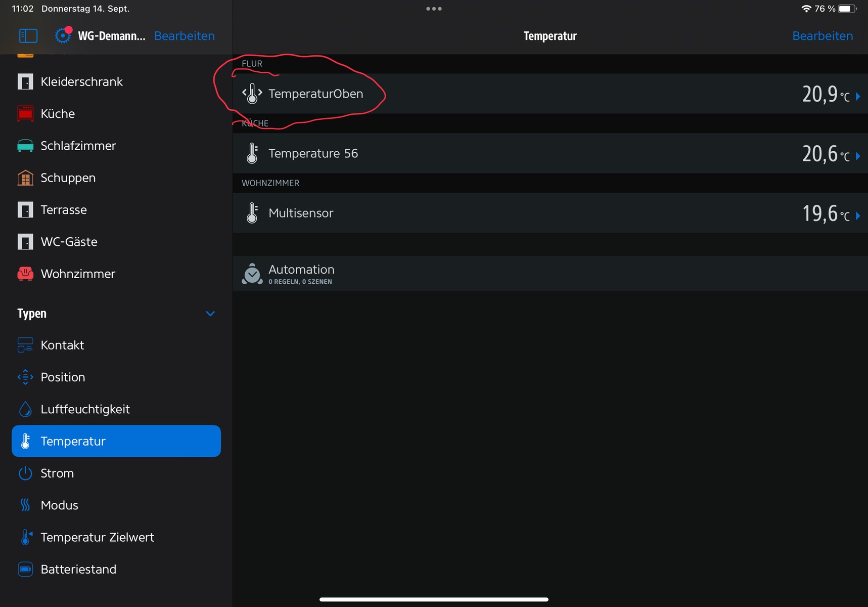Expand Multisensor 19,6 °C arrow
Image resolution: width=868 pixels, height=607 pixels.
click(857, 215)
